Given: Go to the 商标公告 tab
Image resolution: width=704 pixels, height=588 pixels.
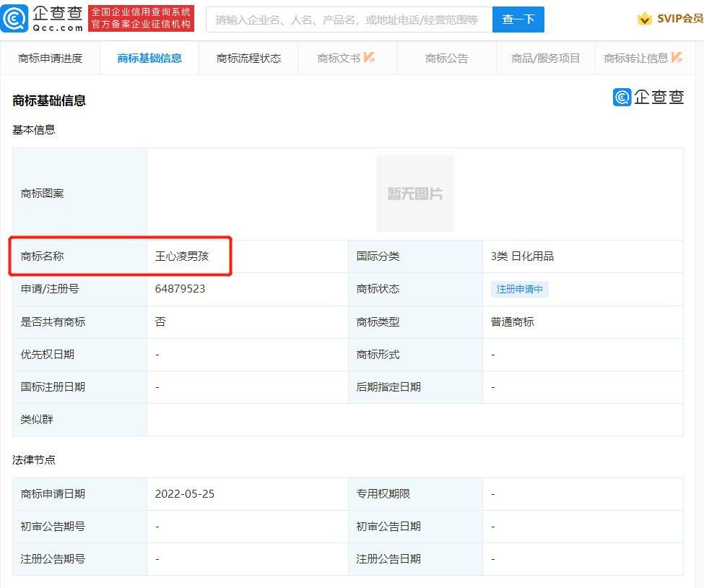Looking at the screenshot, I should tap(447, 58).
